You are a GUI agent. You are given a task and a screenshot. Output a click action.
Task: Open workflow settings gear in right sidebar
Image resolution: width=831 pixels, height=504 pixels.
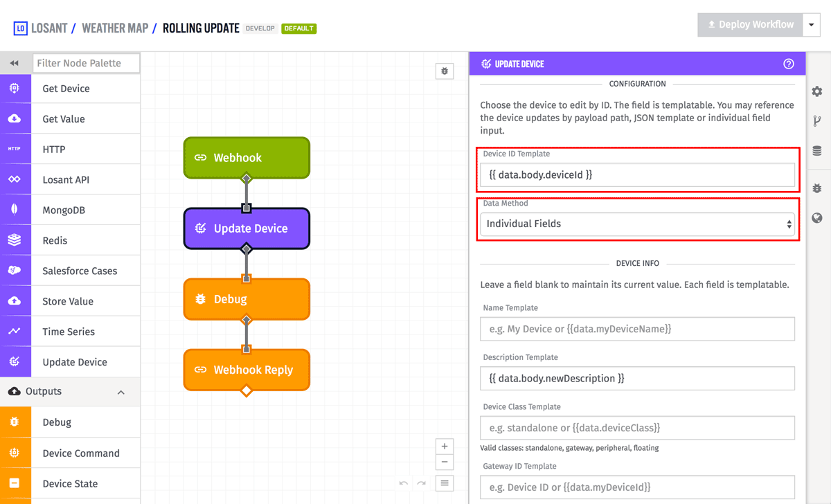[817, 91]
